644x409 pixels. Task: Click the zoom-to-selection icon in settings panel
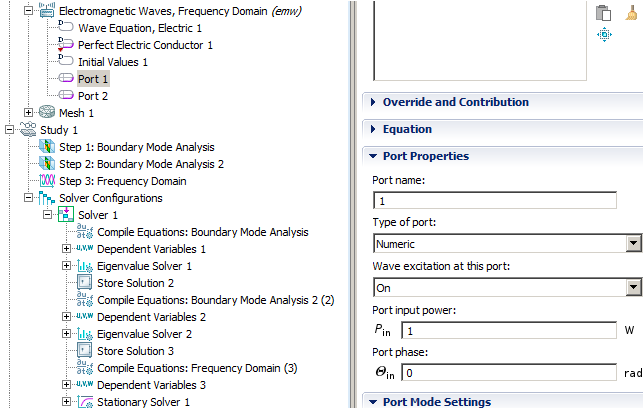603,34
